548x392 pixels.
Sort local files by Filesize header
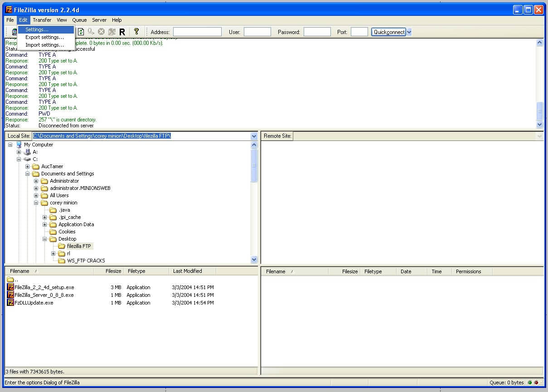pos(108,271)
